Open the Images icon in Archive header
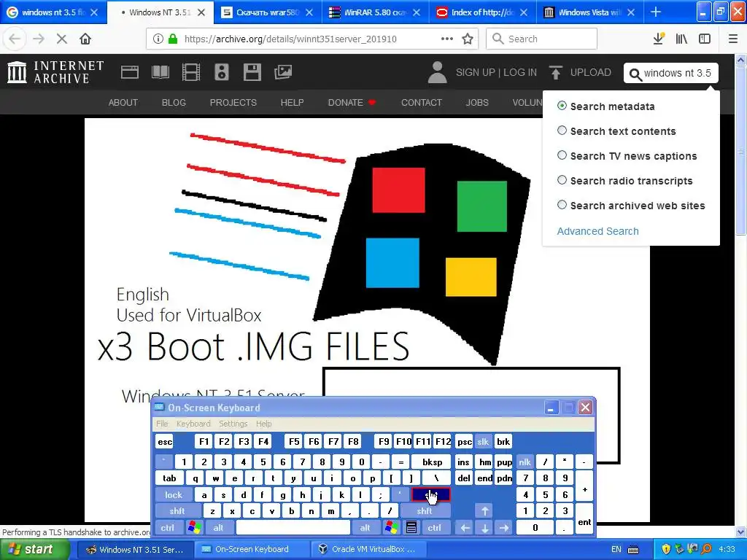Screen dimensions: 747x560 [283, 72]
